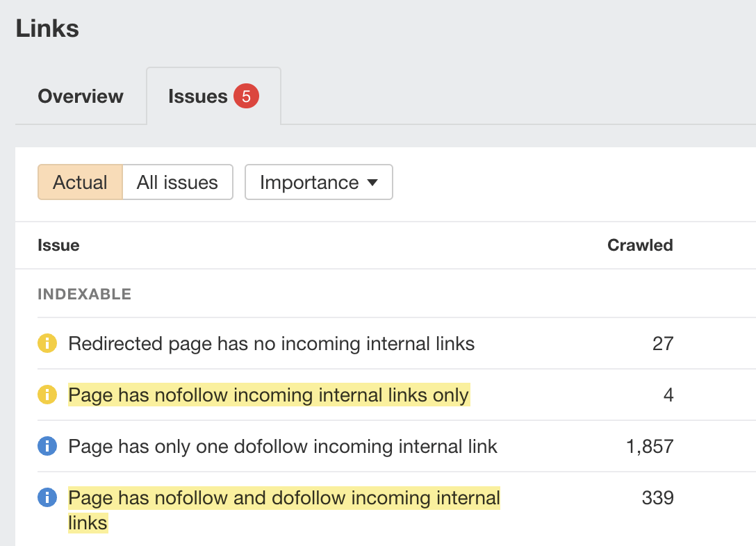Sort by the Issue column header
The image size is (756, 546).
coord(58,245)
